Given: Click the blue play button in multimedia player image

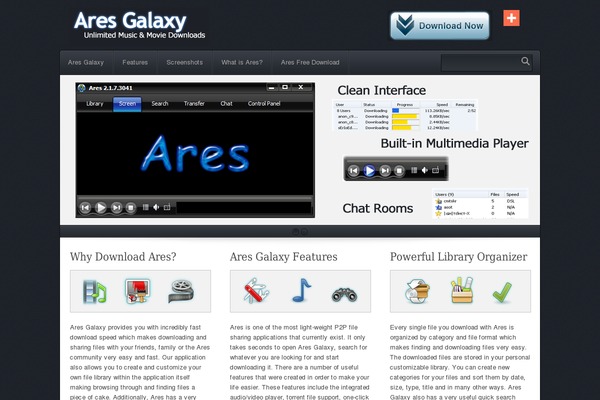Looking at the screenshot, I should click(369, 170).
